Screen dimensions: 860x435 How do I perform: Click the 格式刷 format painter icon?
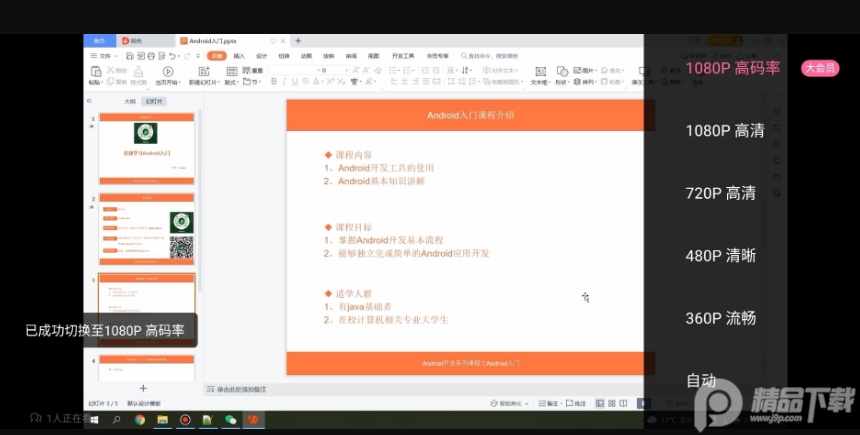point(138,71)
